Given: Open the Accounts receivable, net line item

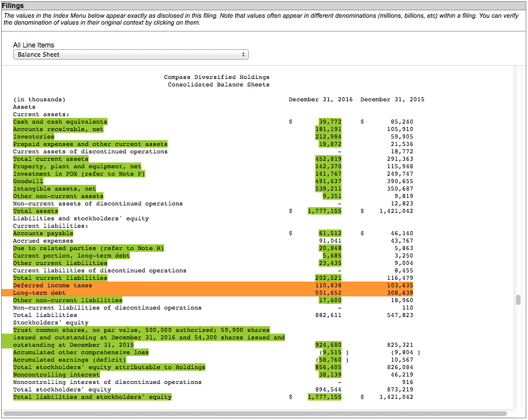Looking at the screenshot, I should point(58,129).
